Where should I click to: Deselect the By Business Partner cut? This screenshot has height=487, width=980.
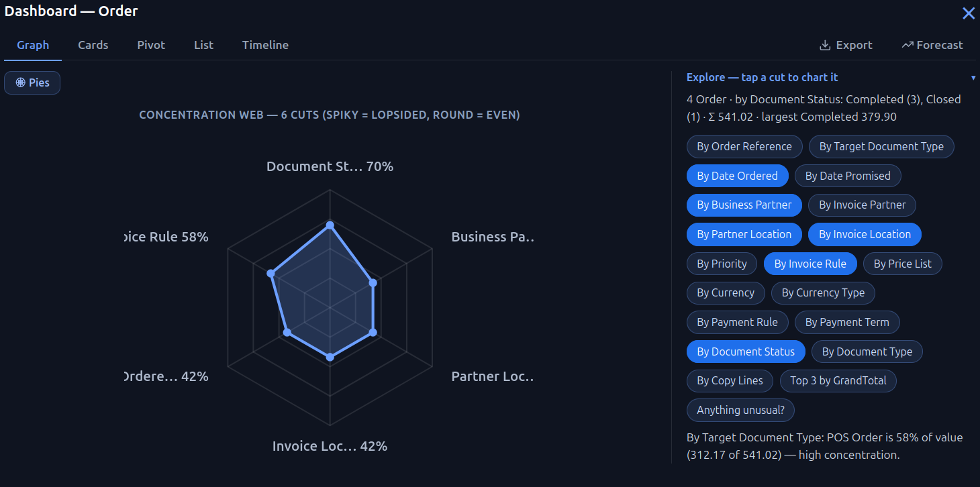pyautogui.click(x=744, y=205)
